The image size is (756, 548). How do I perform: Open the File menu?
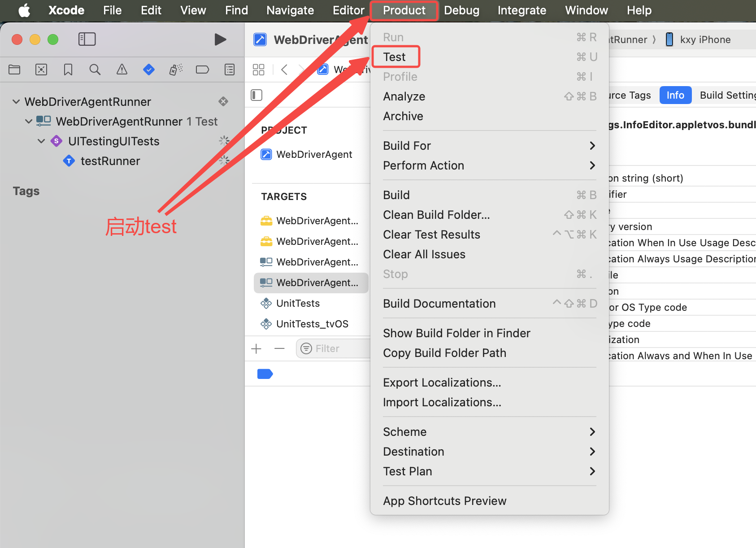coord(112,10)
